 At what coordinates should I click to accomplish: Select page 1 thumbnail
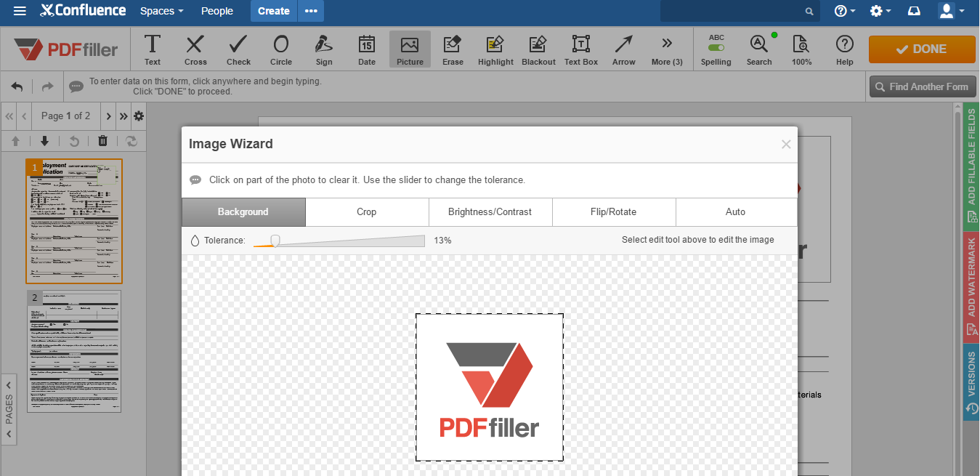pos(74,221)
